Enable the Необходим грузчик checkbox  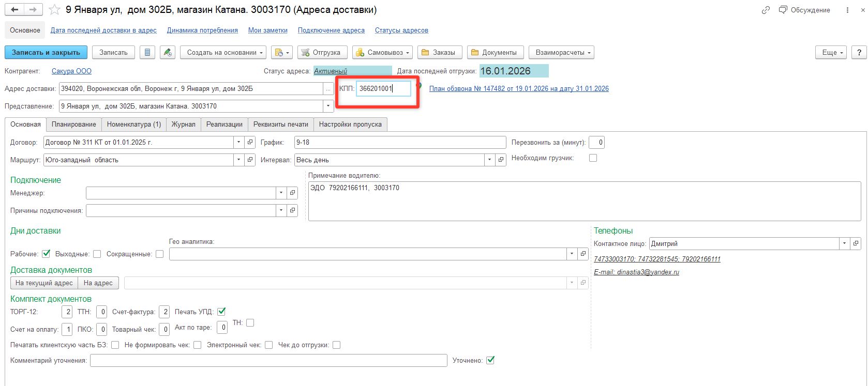pyautogui.click(x=593, y=158)
